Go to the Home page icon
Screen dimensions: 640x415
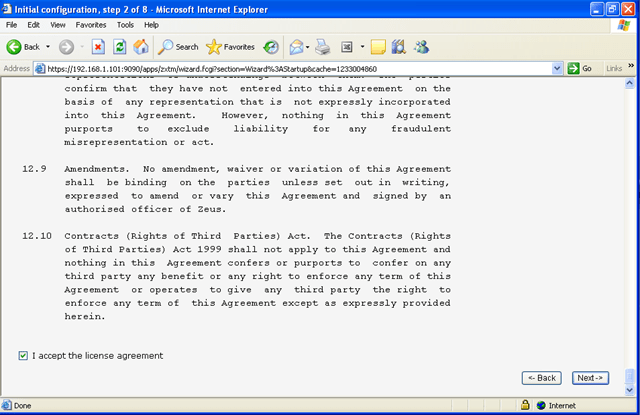(x=141, y=46)
